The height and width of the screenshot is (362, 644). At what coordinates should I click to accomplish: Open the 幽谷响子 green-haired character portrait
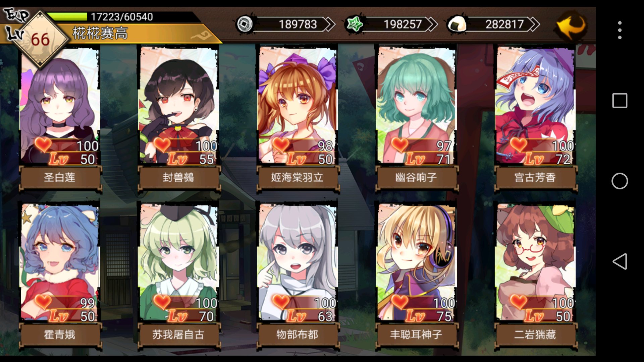click(416, 105)
